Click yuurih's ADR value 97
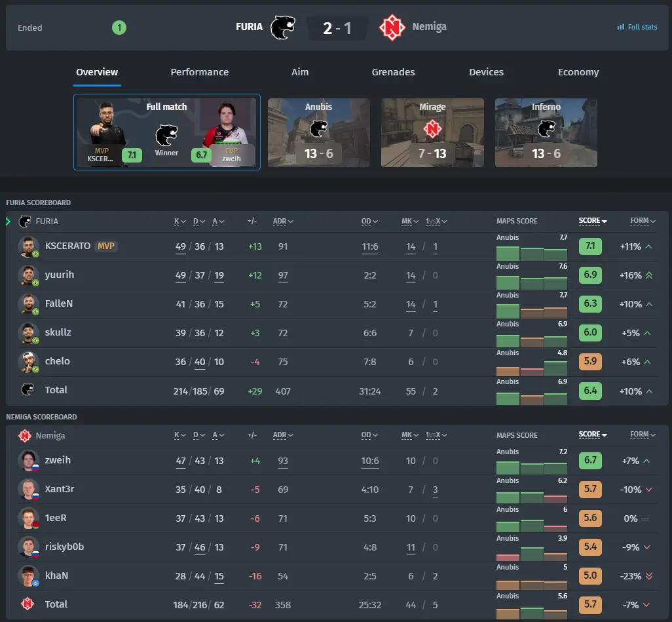 (283, 275)
